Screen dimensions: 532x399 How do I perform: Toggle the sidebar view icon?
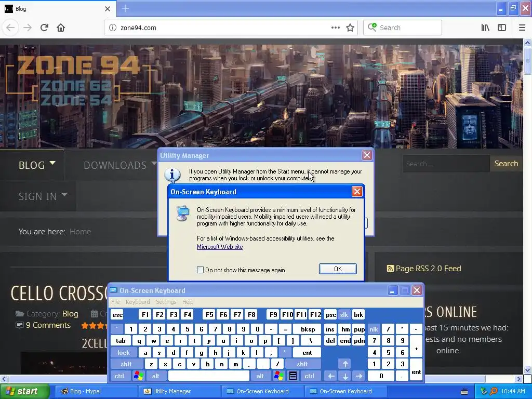coord(502,28)
